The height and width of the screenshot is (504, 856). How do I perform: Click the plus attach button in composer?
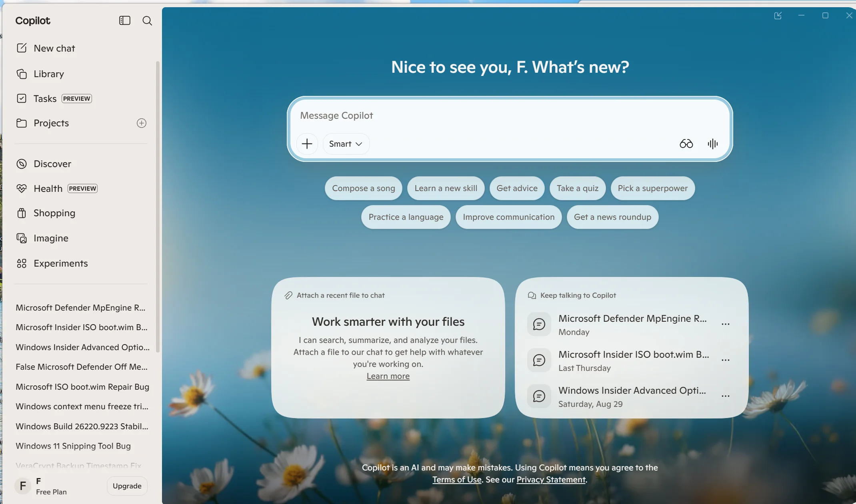pos(307,143)
